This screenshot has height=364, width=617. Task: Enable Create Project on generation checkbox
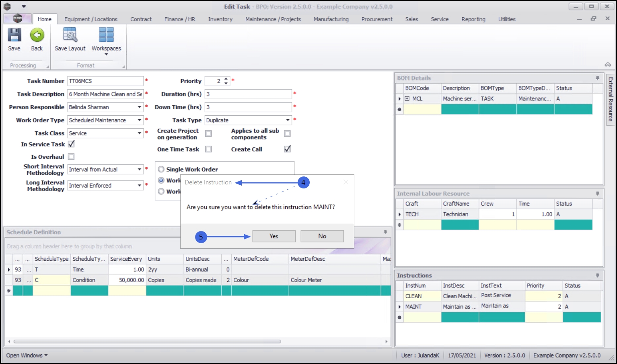208,133
